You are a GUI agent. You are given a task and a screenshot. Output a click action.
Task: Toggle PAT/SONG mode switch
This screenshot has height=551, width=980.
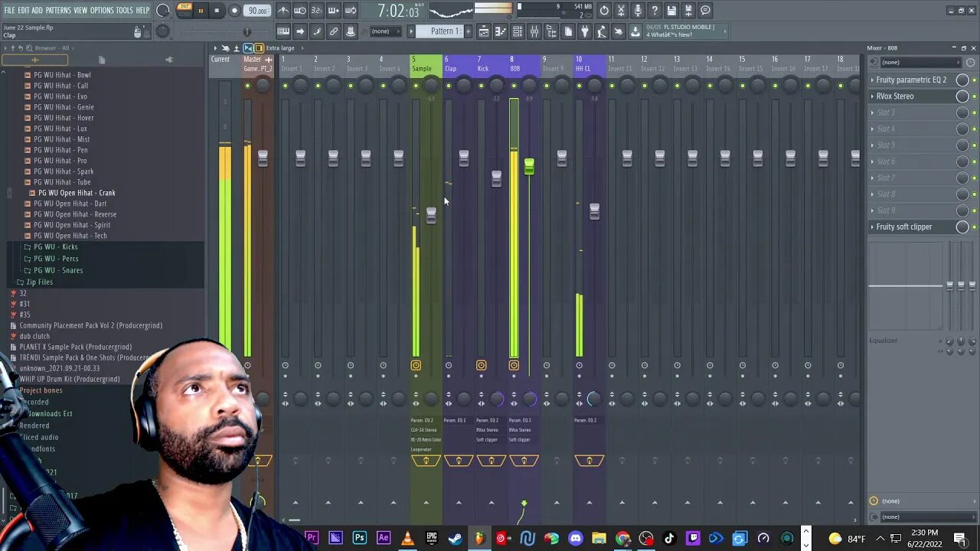tap(185, 10)
